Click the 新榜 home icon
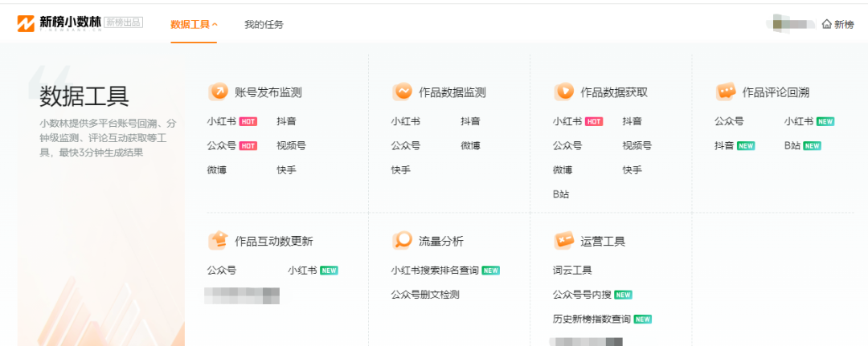868x346 pixels. click(827, 24)
